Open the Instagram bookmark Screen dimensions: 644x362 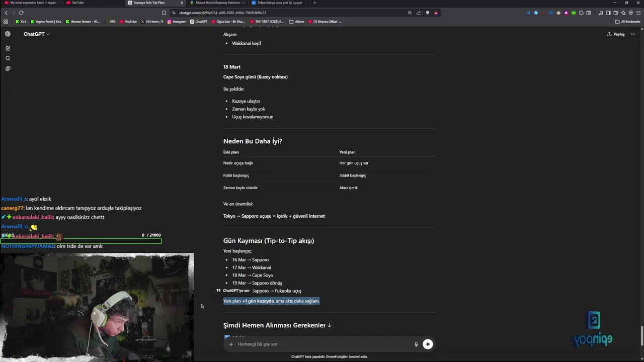[177, 22]
